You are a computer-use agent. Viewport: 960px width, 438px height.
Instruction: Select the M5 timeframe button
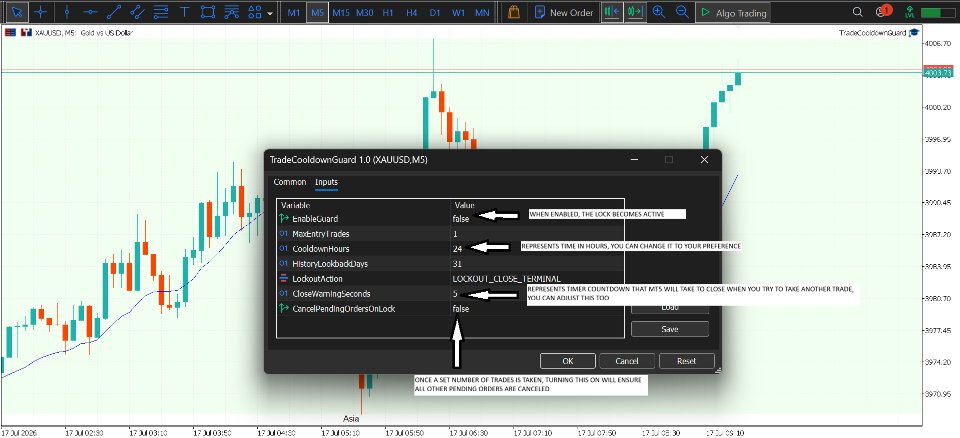[317, 12]
